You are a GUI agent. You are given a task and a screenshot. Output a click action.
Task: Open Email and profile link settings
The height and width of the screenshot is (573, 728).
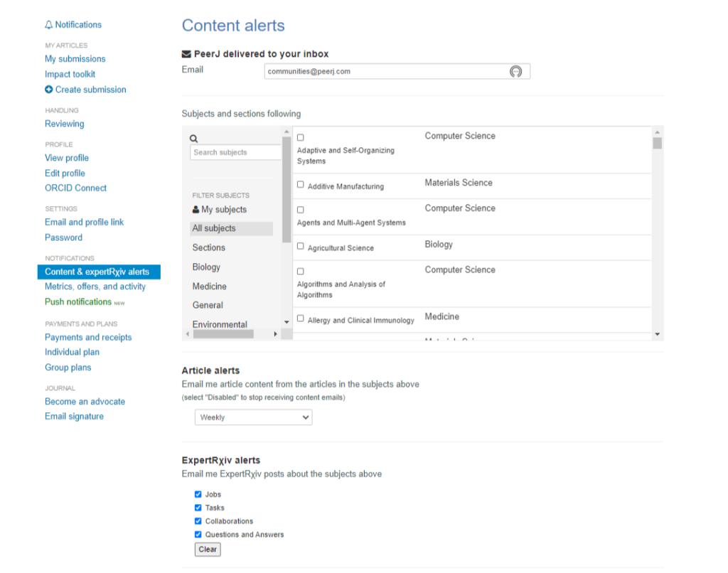point(85,223)
